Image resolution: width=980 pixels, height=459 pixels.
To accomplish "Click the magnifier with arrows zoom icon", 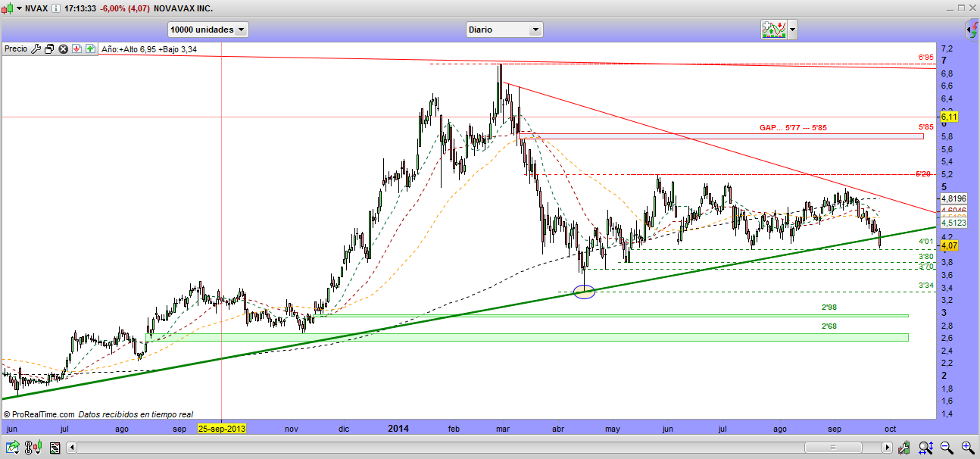I will [x=925, y=448].
